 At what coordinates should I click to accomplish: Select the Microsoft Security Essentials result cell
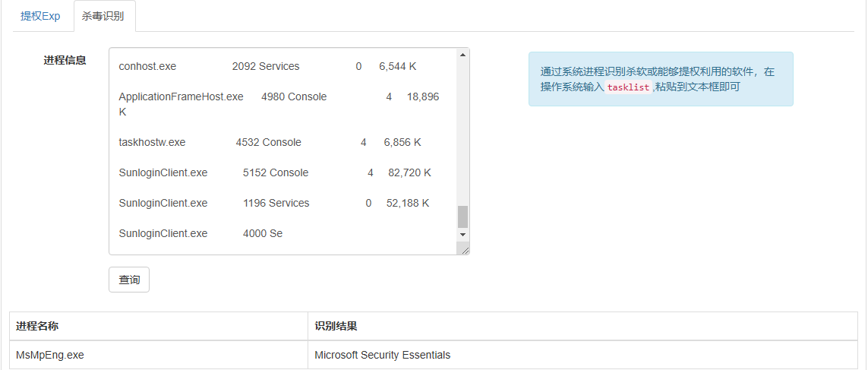pyautogui.click(x=383, y=355)
